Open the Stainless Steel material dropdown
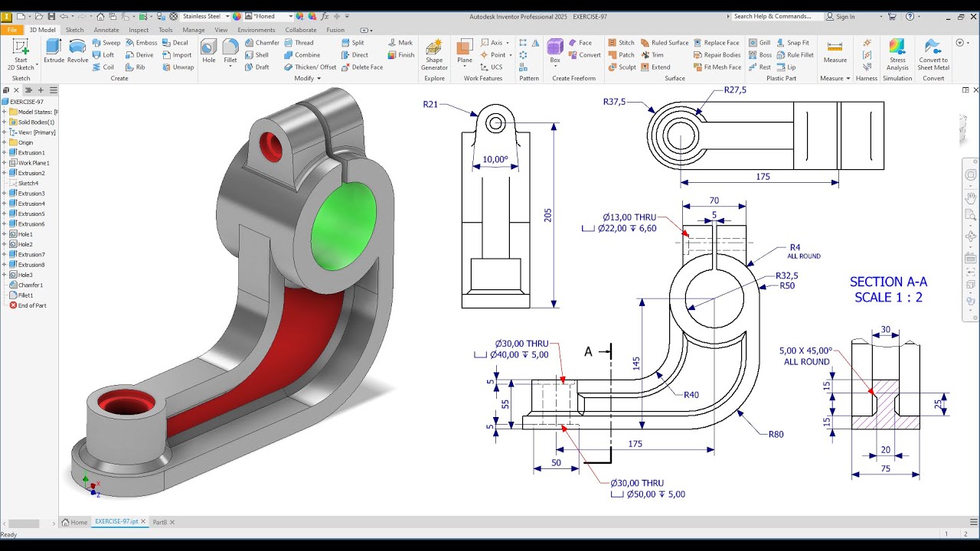 click(x=227, y=16)
